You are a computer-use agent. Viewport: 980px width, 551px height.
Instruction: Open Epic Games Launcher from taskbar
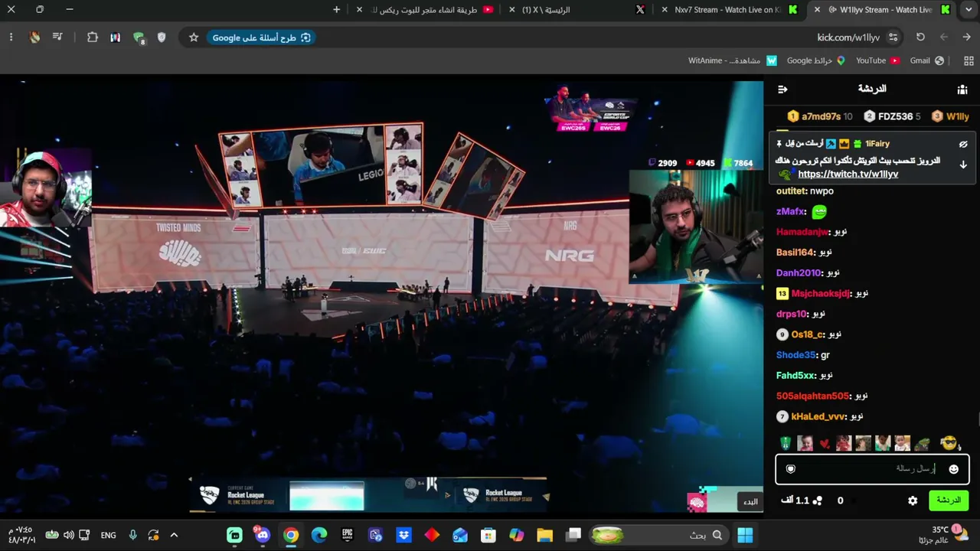pos(348,535)
